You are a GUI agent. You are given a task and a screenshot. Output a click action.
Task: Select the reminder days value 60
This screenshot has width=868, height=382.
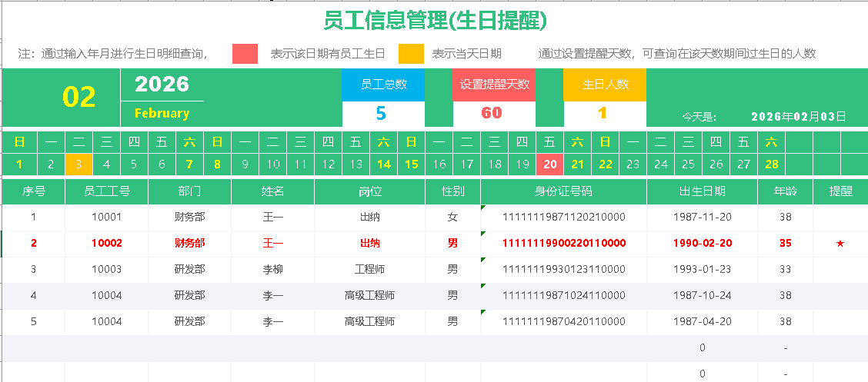tap(492, 113)
